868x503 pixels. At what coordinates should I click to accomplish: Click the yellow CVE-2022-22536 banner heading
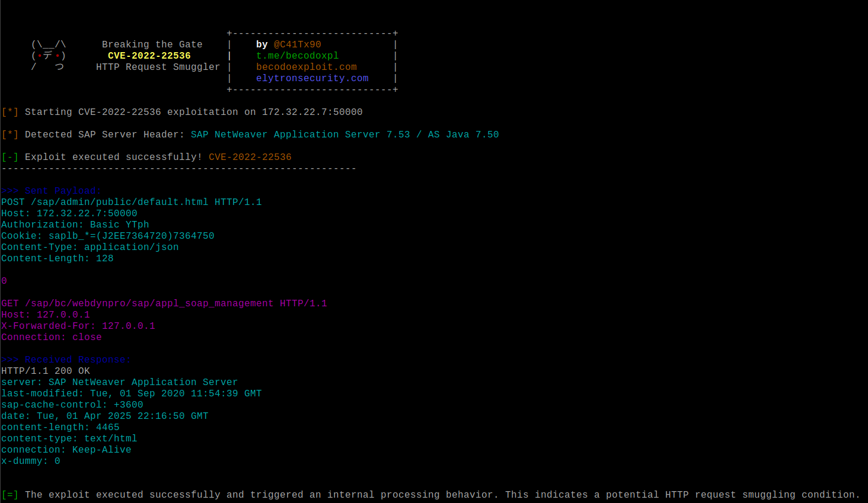149,56
